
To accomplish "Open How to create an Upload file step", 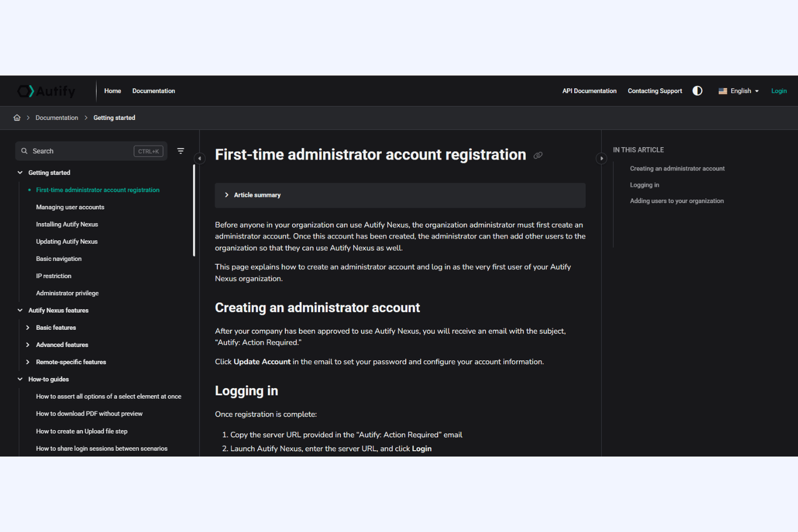I will click(x=81, y=431).
